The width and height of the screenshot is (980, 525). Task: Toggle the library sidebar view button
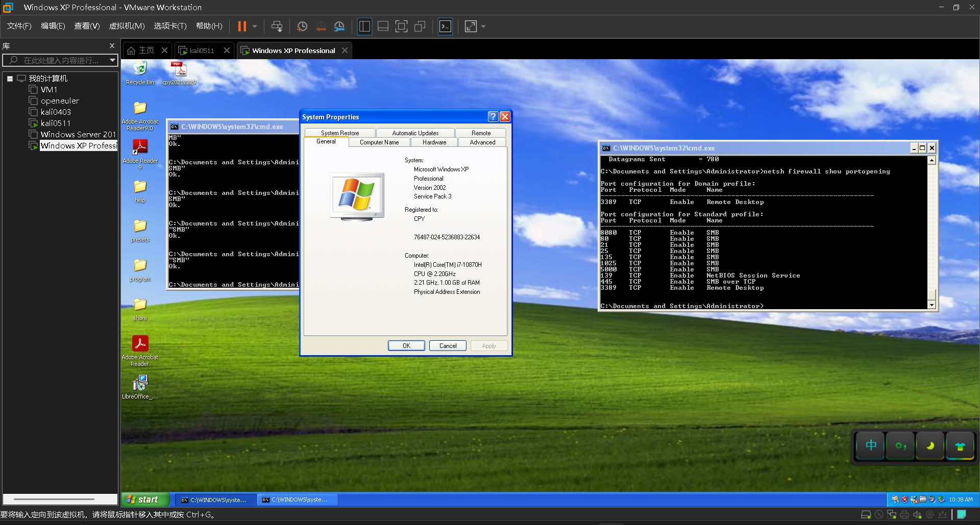pyautogui.click(x=364, y=27)
